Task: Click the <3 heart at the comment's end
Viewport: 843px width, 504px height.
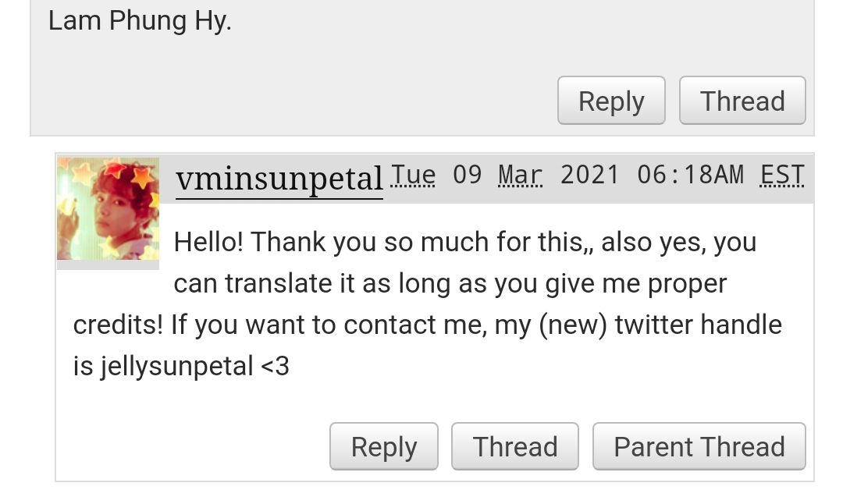Action: (275, 367)
